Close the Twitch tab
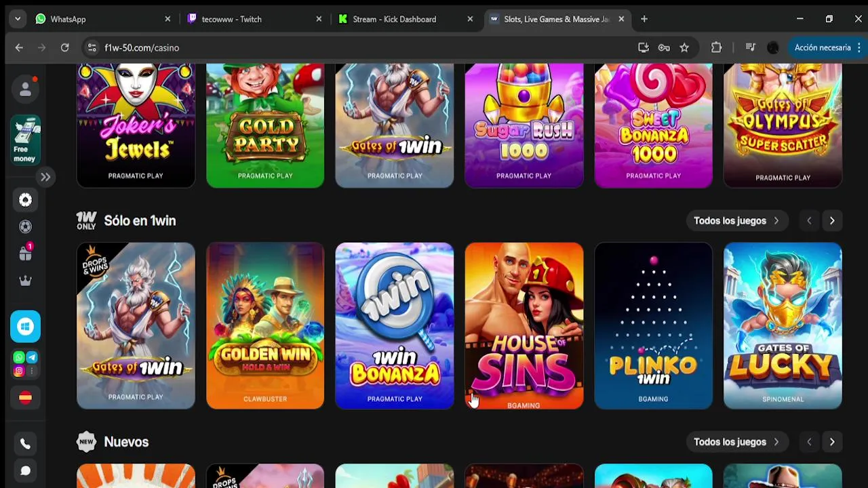Viewport: 868px width, 488px height. tap(319, 19)
